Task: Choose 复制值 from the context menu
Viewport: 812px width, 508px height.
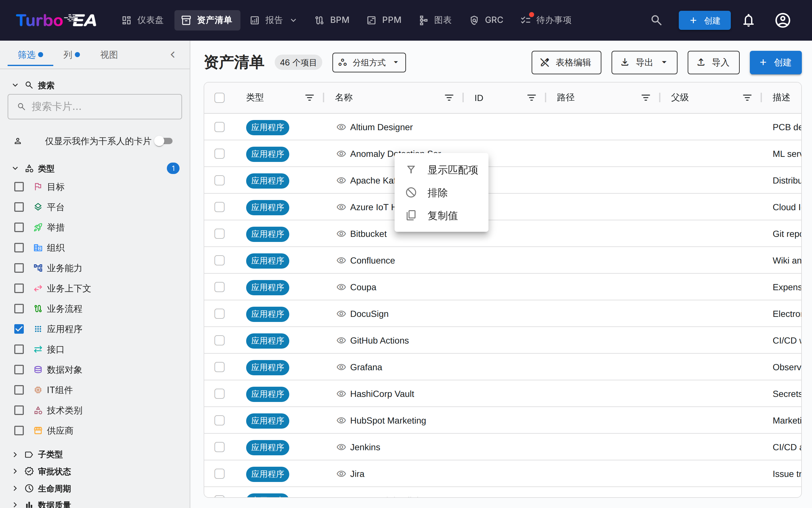Action: point(441,215)
